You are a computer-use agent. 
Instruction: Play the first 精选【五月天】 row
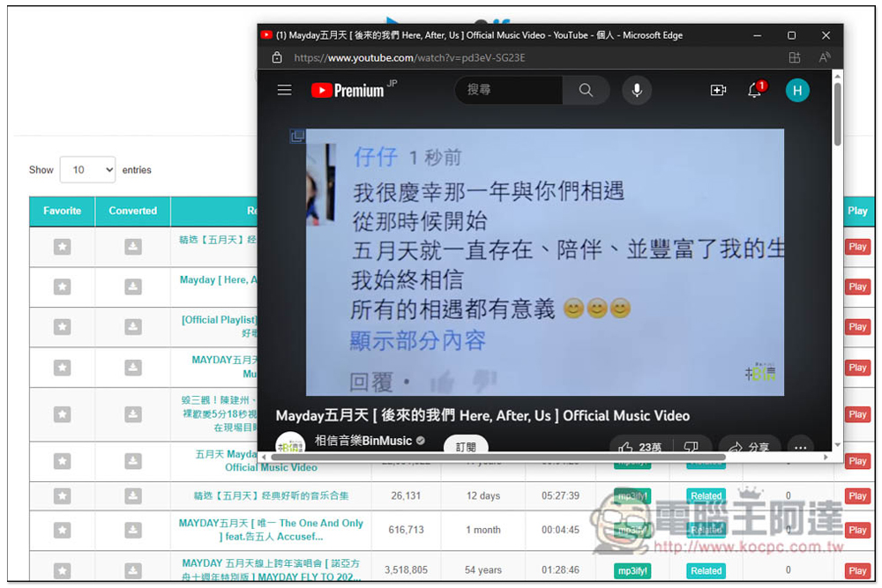858,247
